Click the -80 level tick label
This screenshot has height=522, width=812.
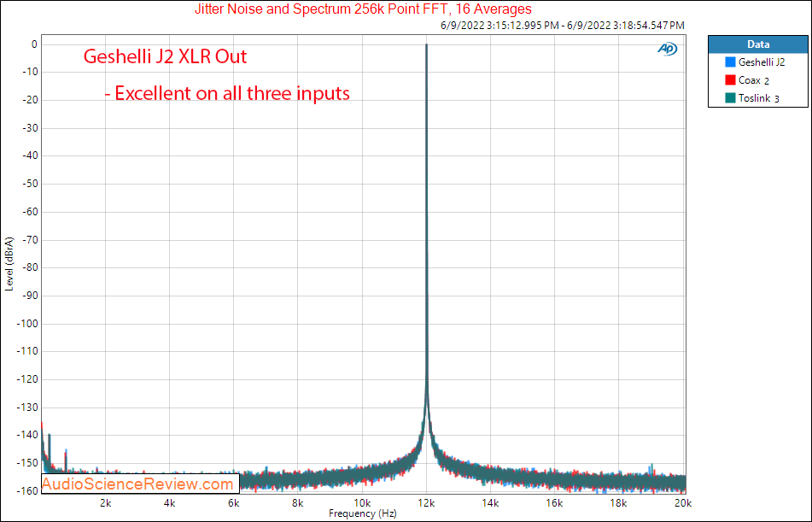tap(30, 267)
